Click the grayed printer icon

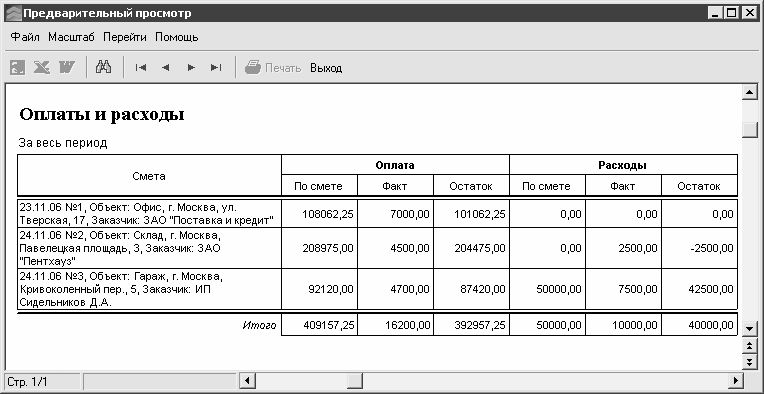pos(252,67)
